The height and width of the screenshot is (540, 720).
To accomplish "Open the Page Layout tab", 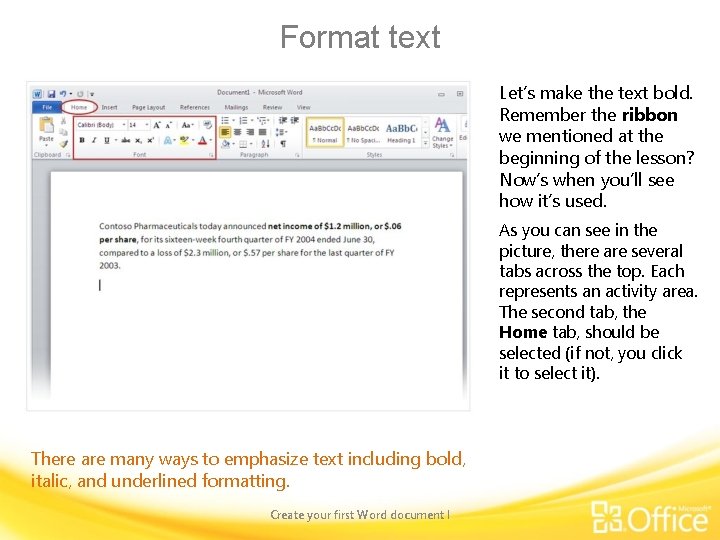I will pyautogui.click(x=148, y=107).
